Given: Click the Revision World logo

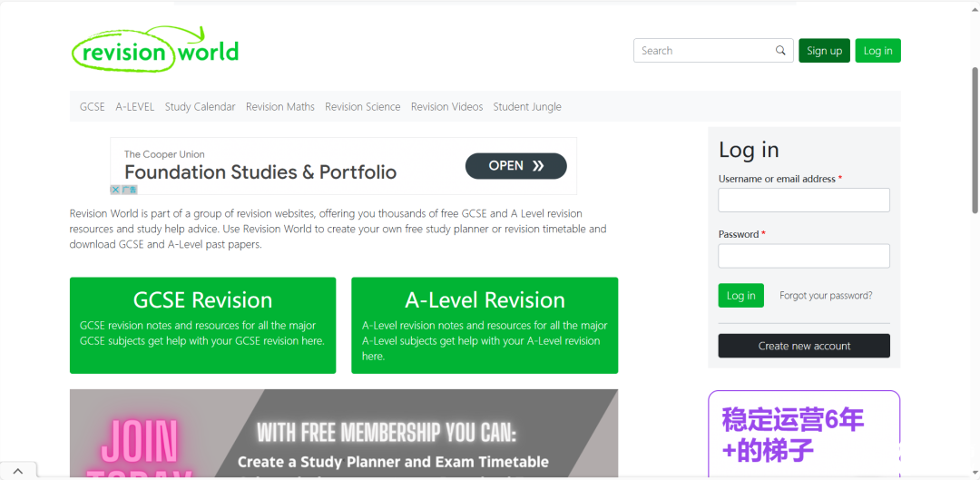Looking at the screenshot, I should pos(155,48).
